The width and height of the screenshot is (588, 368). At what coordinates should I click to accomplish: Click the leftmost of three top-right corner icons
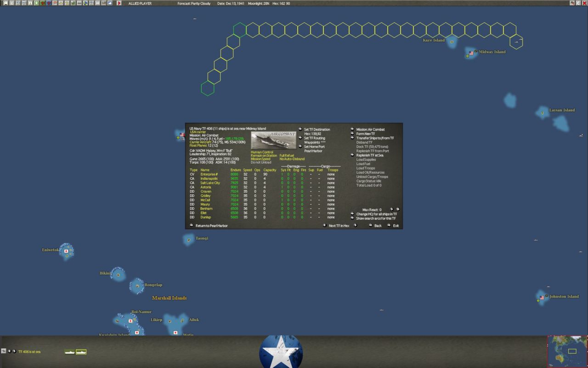[x=572, y=3]
